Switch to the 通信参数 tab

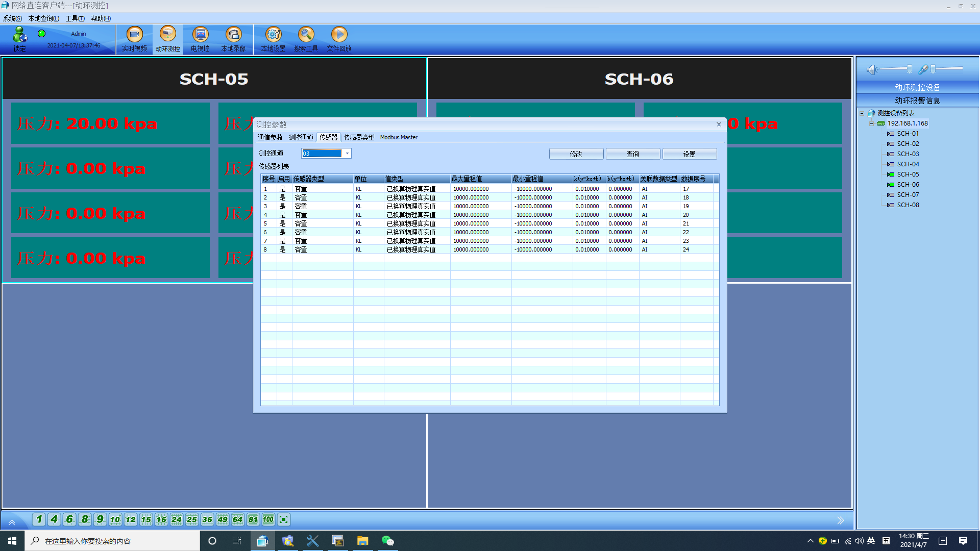pyautogui.click(x=270, y=137)
